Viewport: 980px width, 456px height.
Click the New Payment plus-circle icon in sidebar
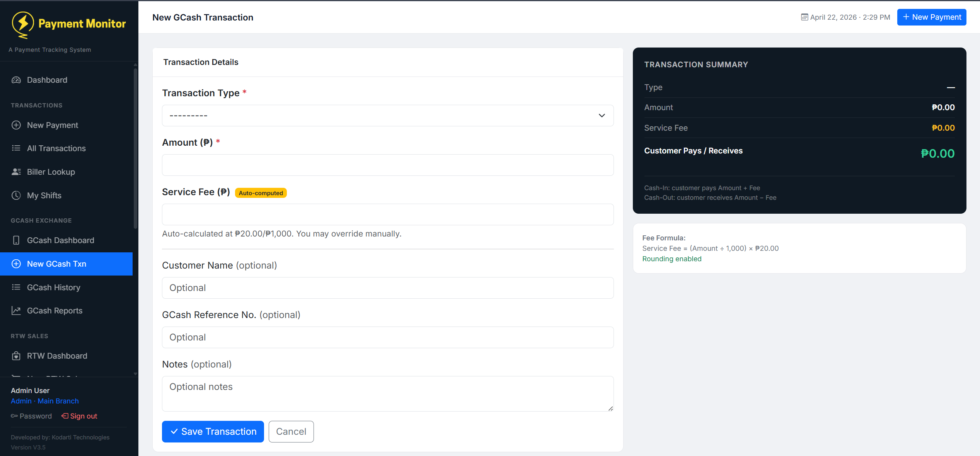coord(16,125)
